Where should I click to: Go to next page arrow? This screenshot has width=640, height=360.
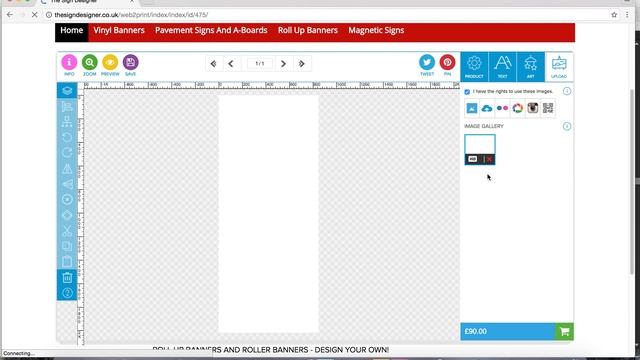click(283, 64)
